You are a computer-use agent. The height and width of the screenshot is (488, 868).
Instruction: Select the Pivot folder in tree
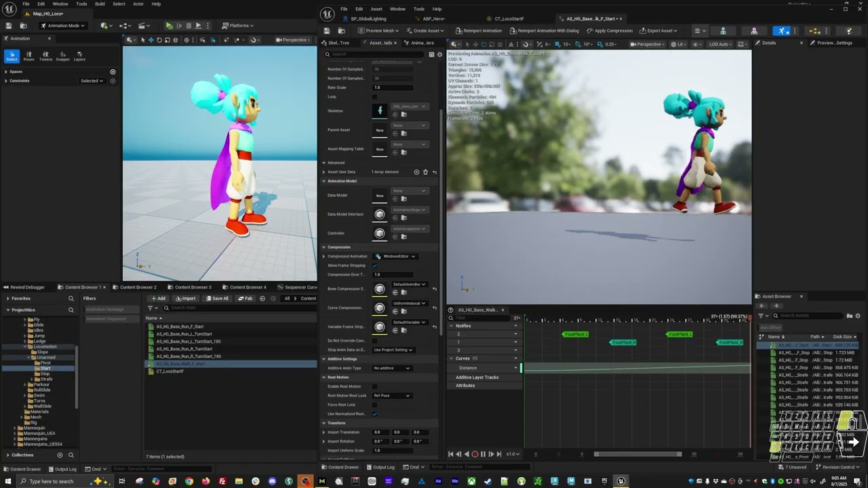(x=46, y=363)
